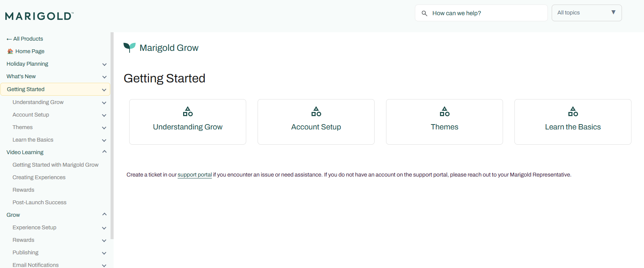Click the shapes icon above Understanding Grow
Screen dimensions: 644x268
[188, 111]
